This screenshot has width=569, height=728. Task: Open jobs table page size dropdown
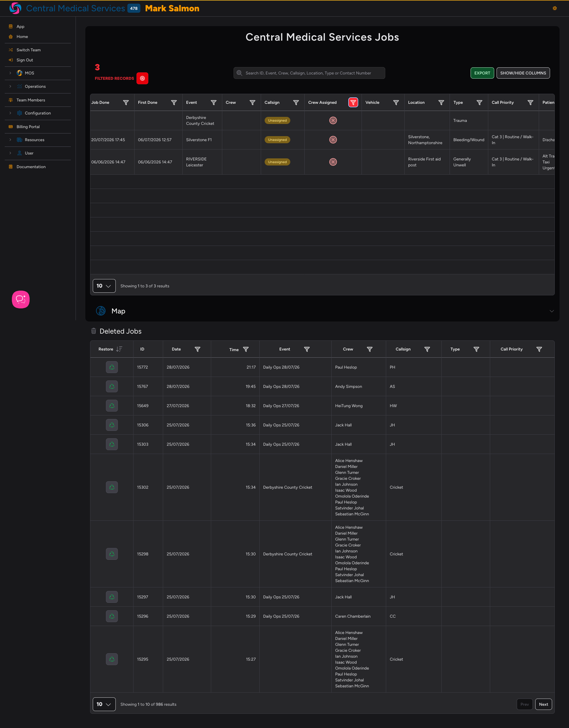pos(104,286)
